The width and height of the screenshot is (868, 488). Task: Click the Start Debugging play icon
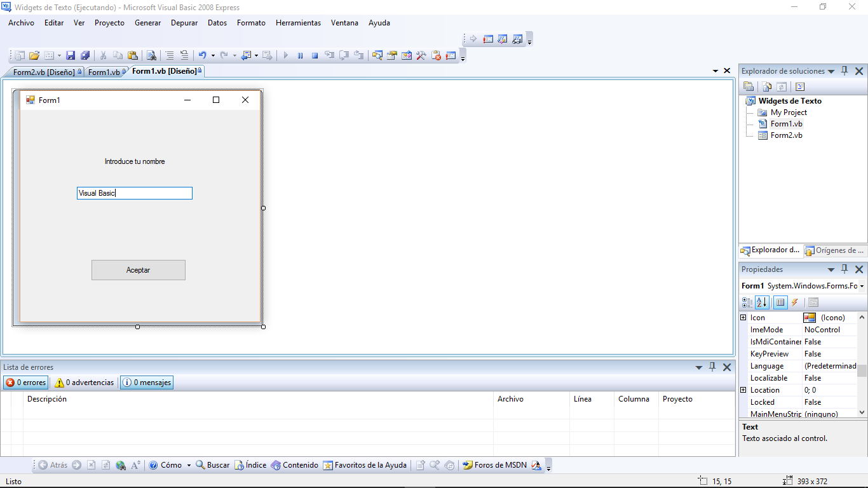[285, 55]
